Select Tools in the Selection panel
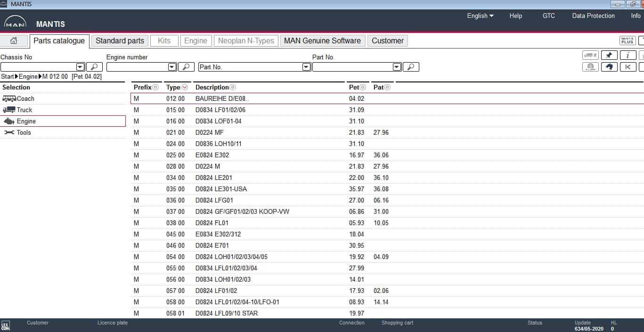This screenshot has width=644, height=332. [x=63, y=132]
